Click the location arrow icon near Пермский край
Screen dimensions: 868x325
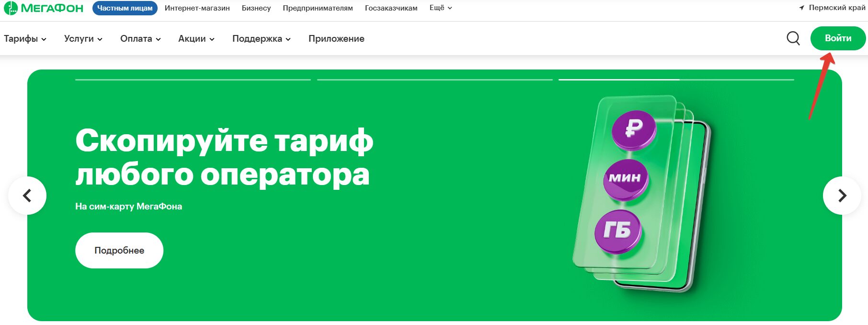tap(801, 8)
